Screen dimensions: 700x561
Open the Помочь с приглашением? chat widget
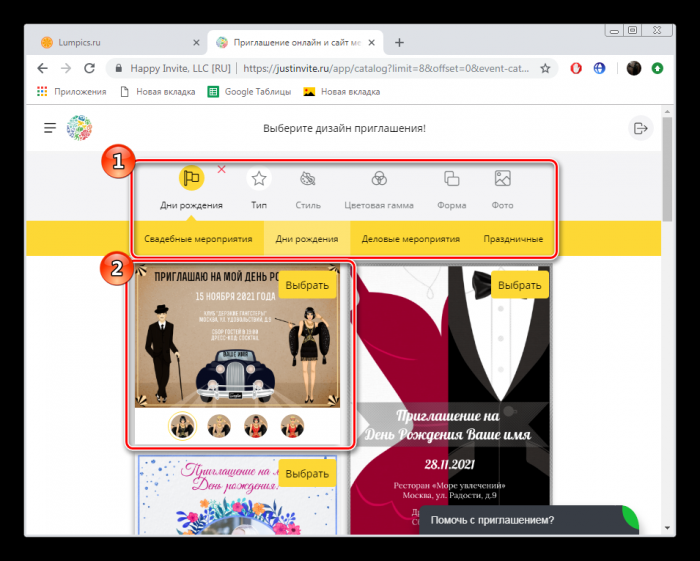pyautogui.click(x=529, y=520)
